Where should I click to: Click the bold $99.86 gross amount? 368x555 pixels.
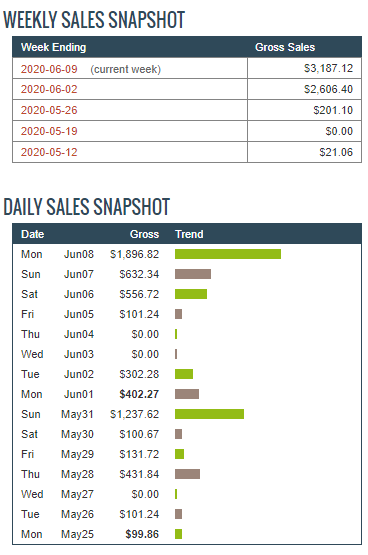(x=142, y=534)
